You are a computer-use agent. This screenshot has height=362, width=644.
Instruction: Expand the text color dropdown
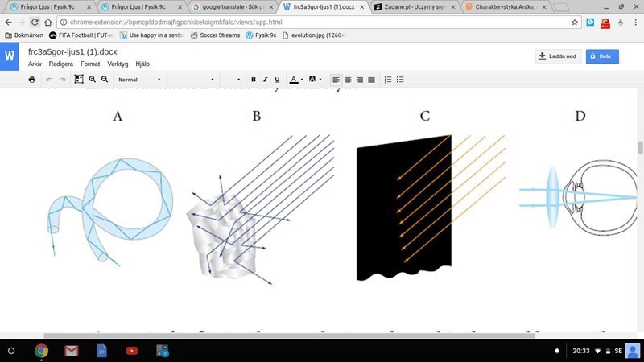[296, 80]
